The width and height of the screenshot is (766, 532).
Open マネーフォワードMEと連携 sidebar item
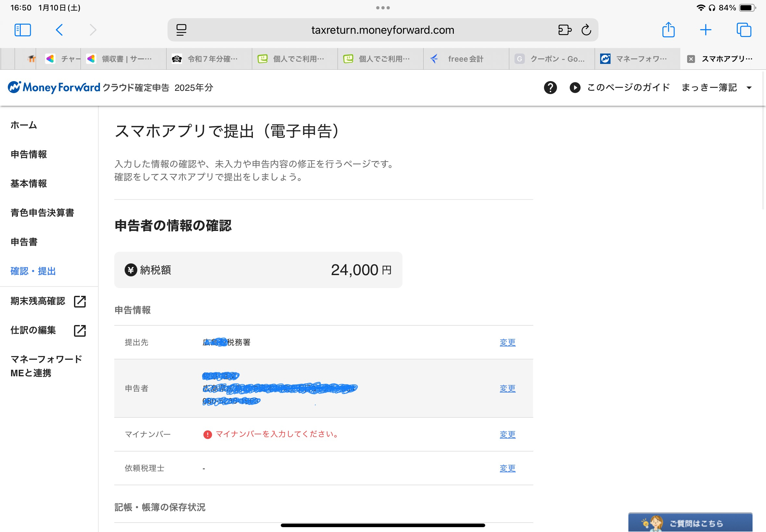[46, 366]
